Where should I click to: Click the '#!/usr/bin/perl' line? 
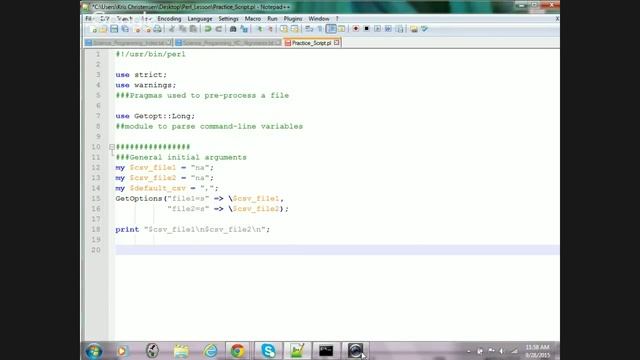(x=150, y=54)
